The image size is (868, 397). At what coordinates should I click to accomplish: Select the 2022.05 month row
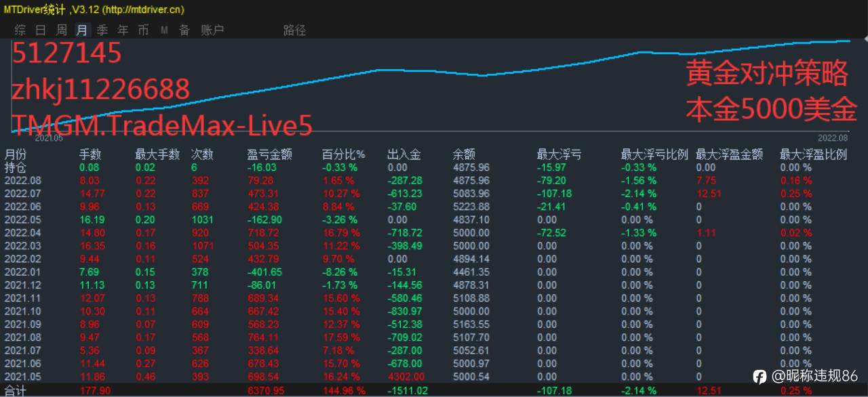(434, 220)
